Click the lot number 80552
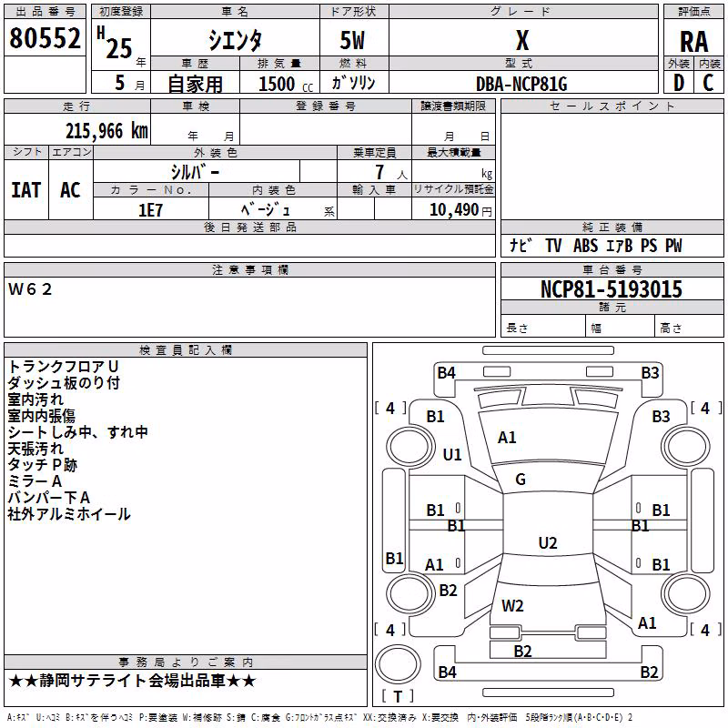Screen dimensions: 728x728 (45, 37)
